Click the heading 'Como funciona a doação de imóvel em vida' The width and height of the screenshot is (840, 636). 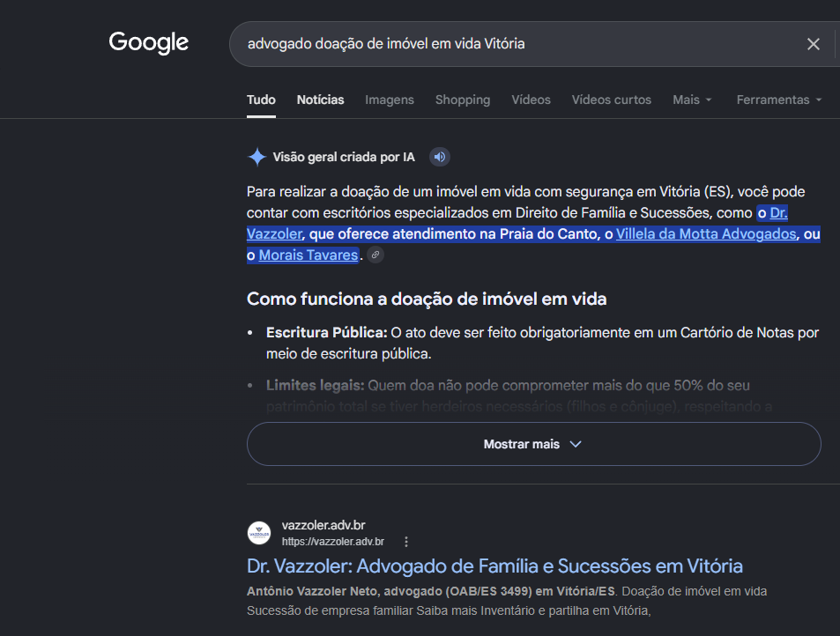point(427,299)
